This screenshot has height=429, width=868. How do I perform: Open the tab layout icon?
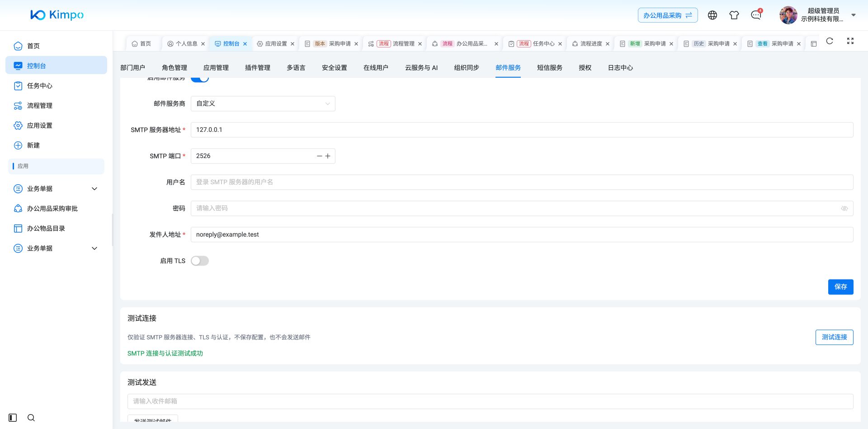coord(814,44)
